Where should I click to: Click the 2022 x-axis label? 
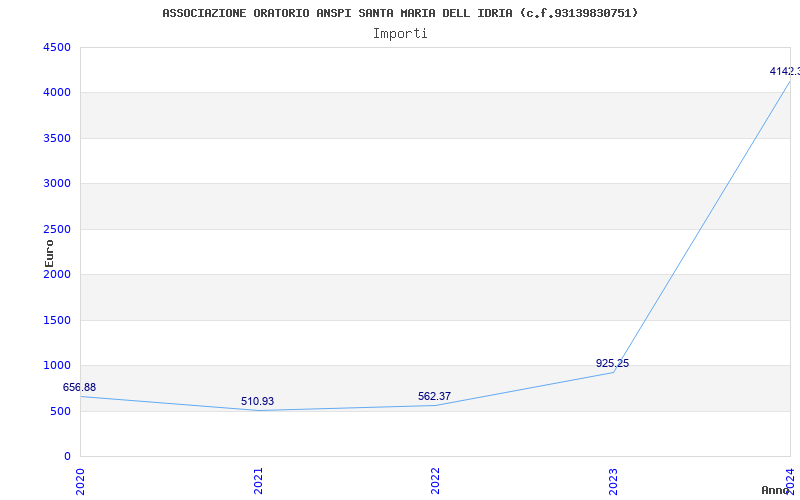tap(435, 481)
